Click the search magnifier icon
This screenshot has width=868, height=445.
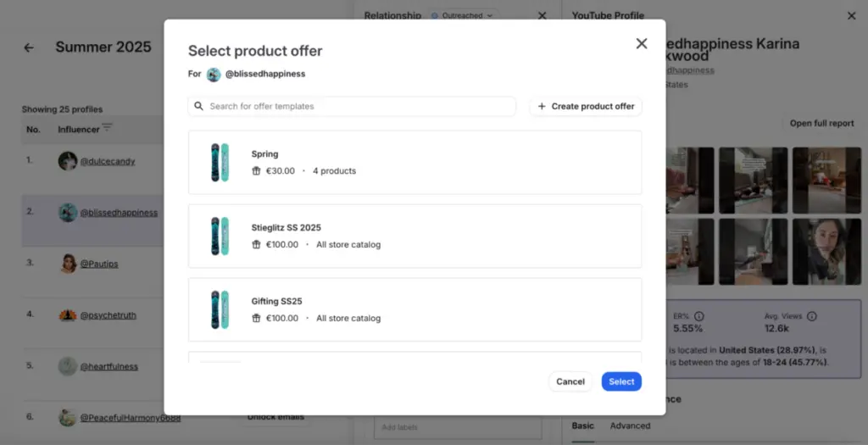coord(198,107)
